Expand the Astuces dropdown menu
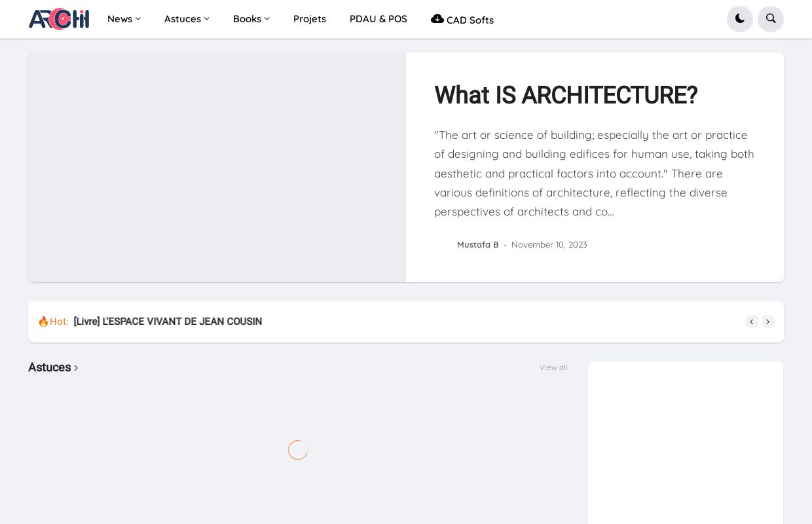The height and width of the screenshot is (524, 812). point(187,19)
